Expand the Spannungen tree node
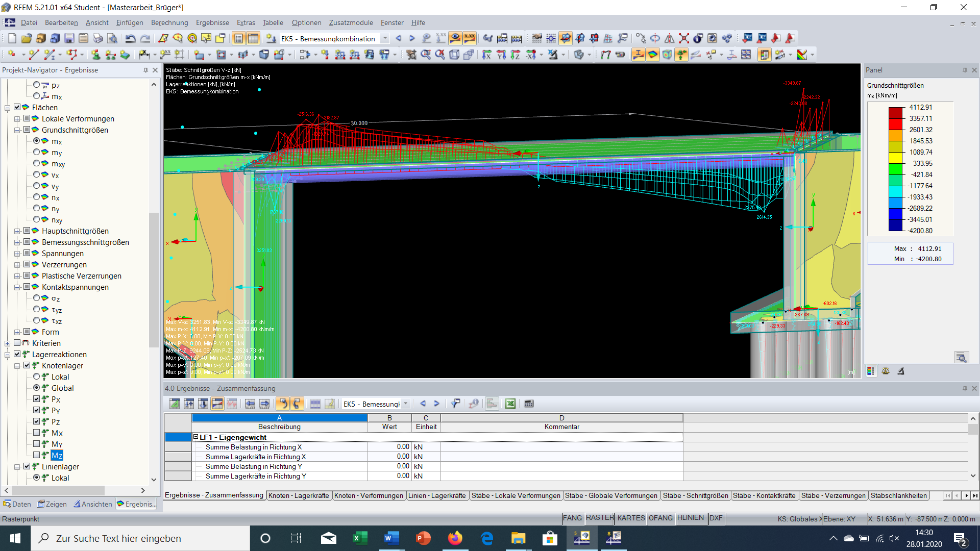This screenshot has width=980, height=551. (x=17, y=254)
